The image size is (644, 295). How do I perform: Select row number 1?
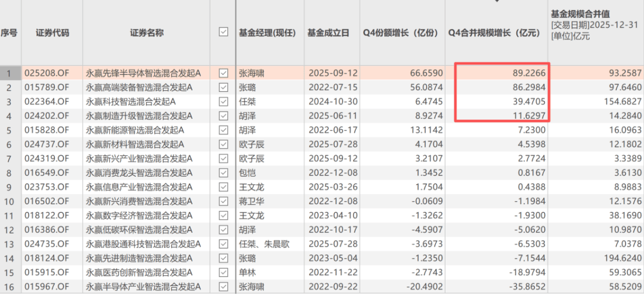pos(9,73)
